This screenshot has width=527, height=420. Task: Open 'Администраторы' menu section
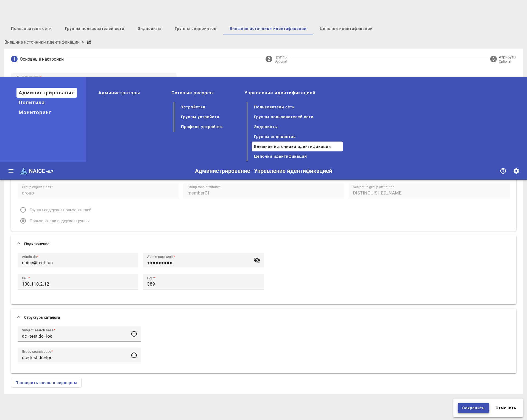coord(119,93)
